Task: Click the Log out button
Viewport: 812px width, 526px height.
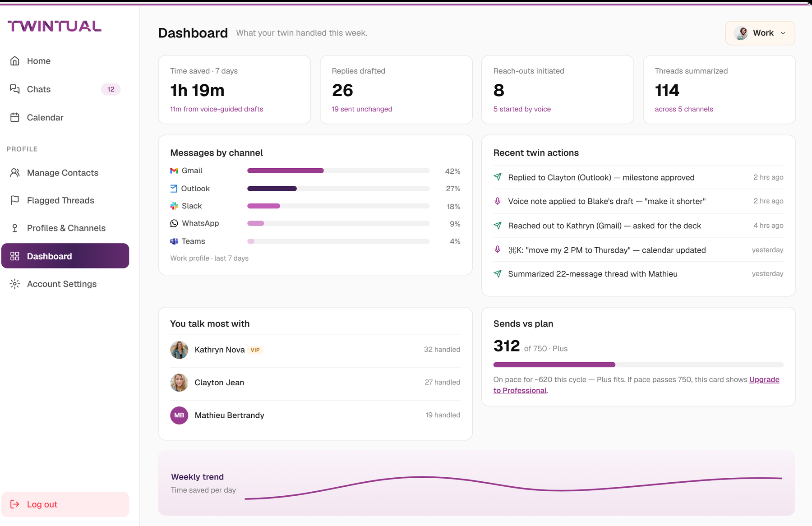Action: coord(65,504)
